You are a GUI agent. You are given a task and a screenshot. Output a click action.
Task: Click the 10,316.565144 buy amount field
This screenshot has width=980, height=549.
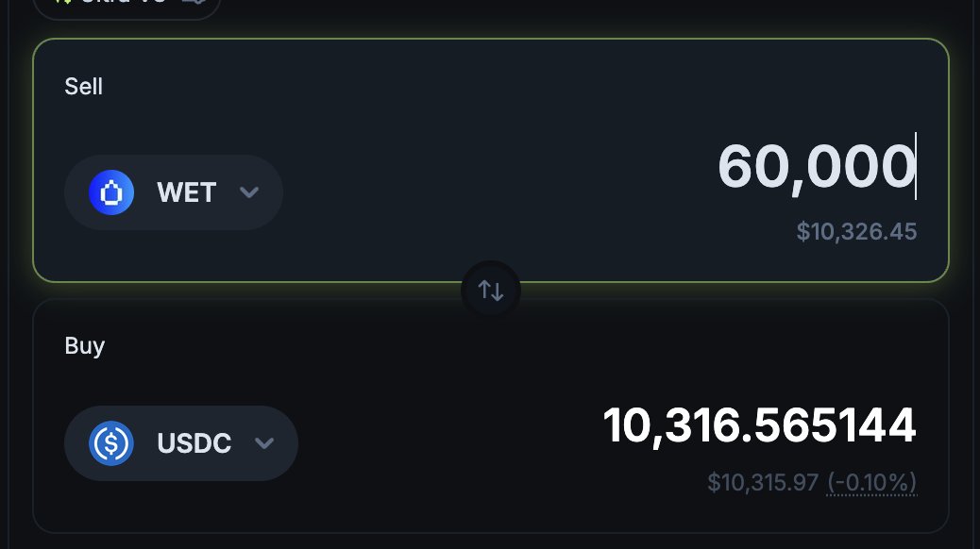click(759, 426)
